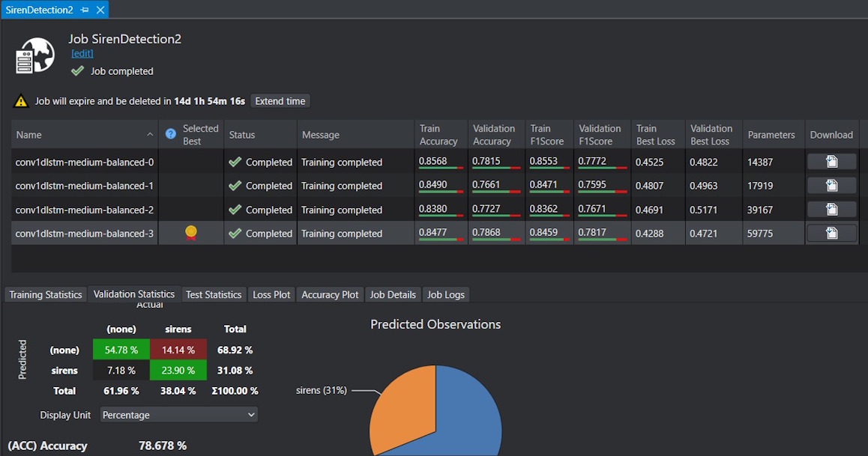Select row conv1dlstm-medium-balanced-0

(433, 162)
